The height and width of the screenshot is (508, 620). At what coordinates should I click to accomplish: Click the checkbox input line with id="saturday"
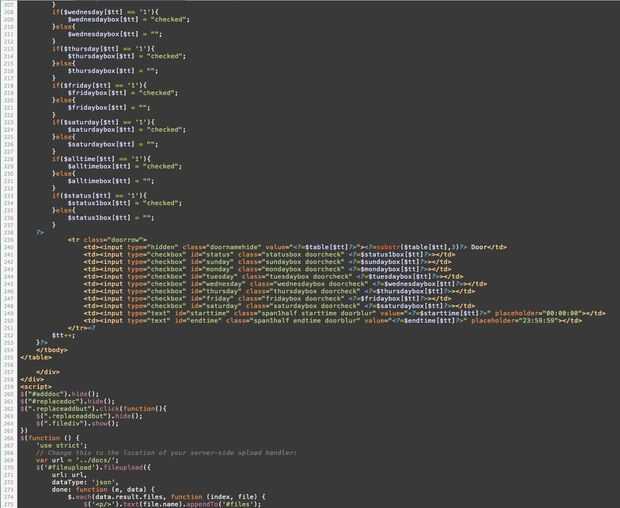tap(279, 306)
